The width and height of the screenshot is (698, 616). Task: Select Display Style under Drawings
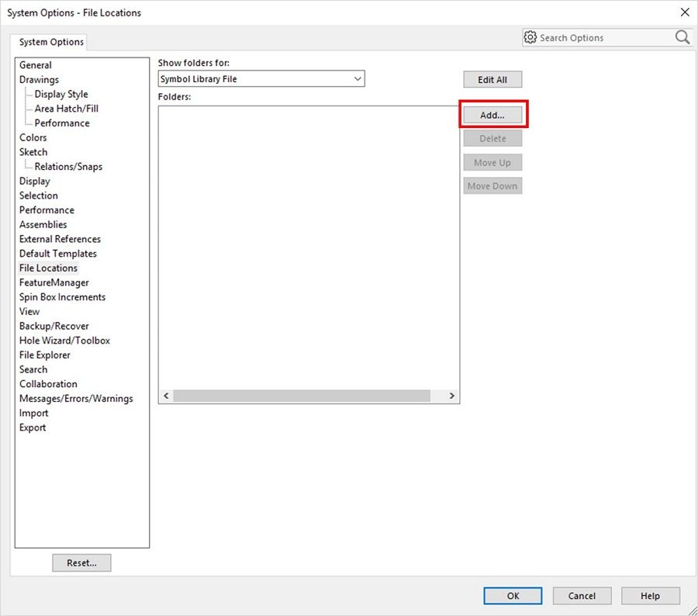click(x=61, y=94)
